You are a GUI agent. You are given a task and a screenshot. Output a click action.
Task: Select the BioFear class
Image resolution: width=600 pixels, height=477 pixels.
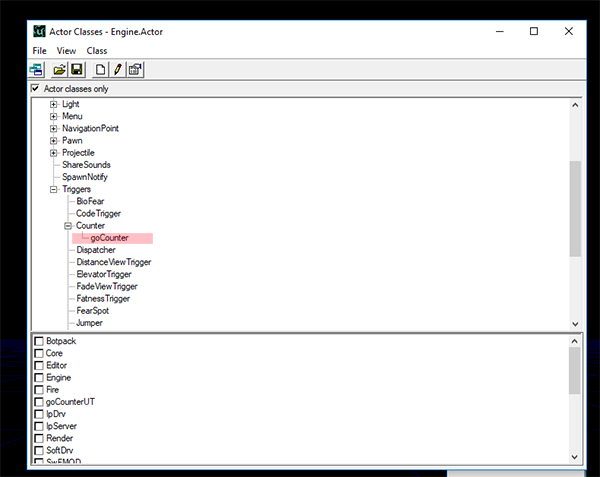(90, 201)
